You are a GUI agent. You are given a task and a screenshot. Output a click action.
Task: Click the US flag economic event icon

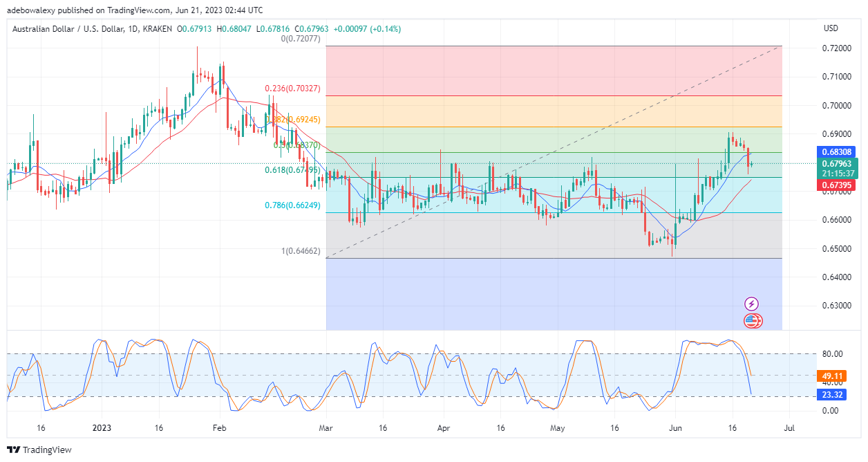[x=752, y=320]
